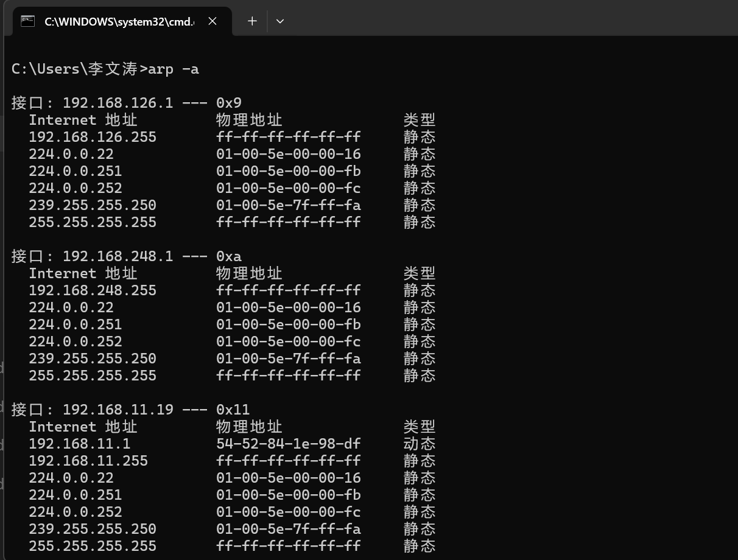
Task: Click the 192.168.11.1 gateway address
Action: [79, 444]
